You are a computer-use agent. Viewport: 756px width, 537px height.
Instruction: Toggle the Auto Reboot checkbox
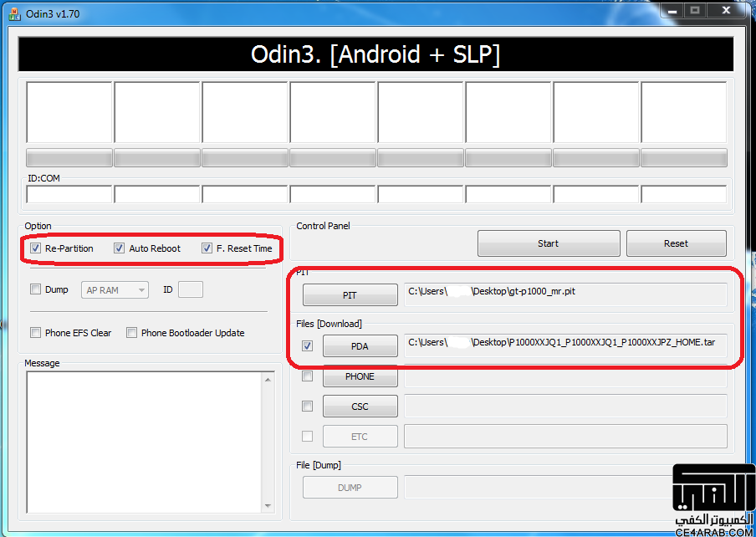tap(119, 248)
